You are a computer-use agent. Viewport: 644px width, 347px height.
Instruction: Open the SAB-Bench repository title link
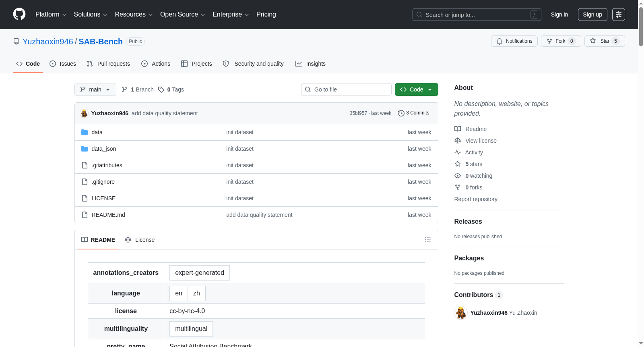point(101,42)
